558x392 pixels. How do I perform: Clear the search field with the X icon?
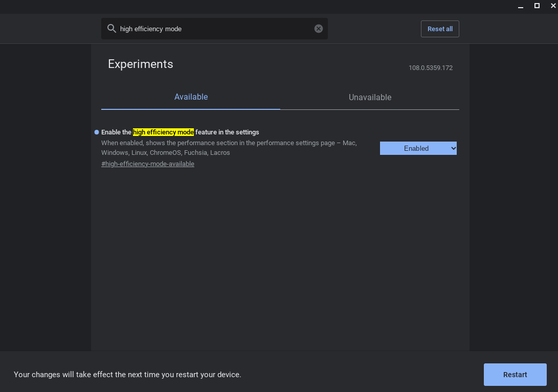click(x=319, y=29)
